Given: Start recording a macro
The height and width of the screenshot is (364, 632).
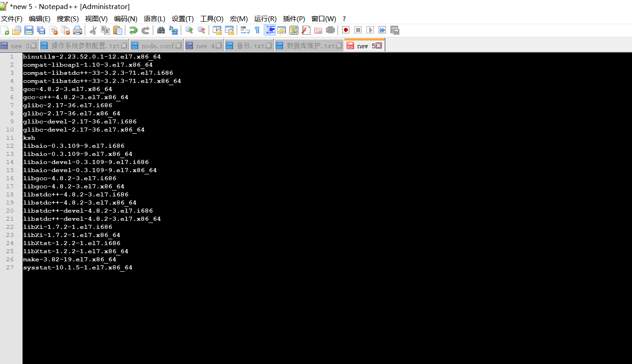Looking at the screenshot, I should [346, 30].
